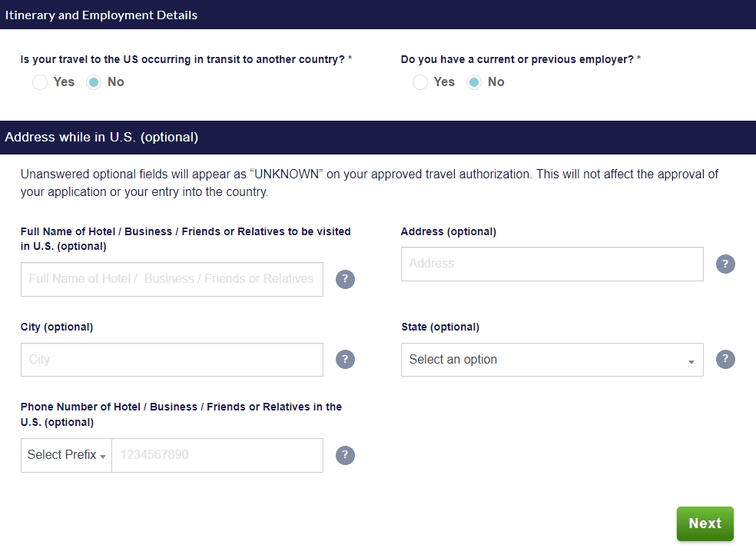Choose No for current or previous employer
The image size is (756, 555).
click(475, 82)
